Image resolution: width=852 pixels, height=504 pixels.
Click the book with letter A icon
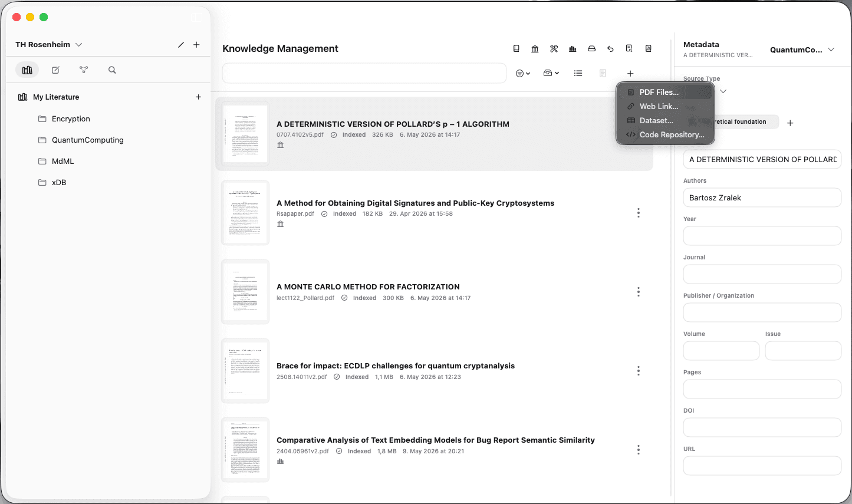point(648,49)
